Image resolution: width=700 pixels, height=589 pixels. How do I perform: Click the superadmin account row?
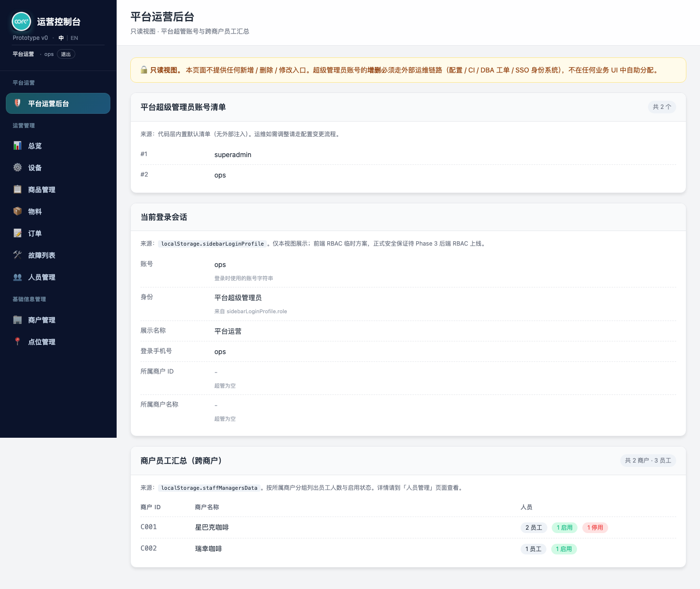tap(408, 155)
